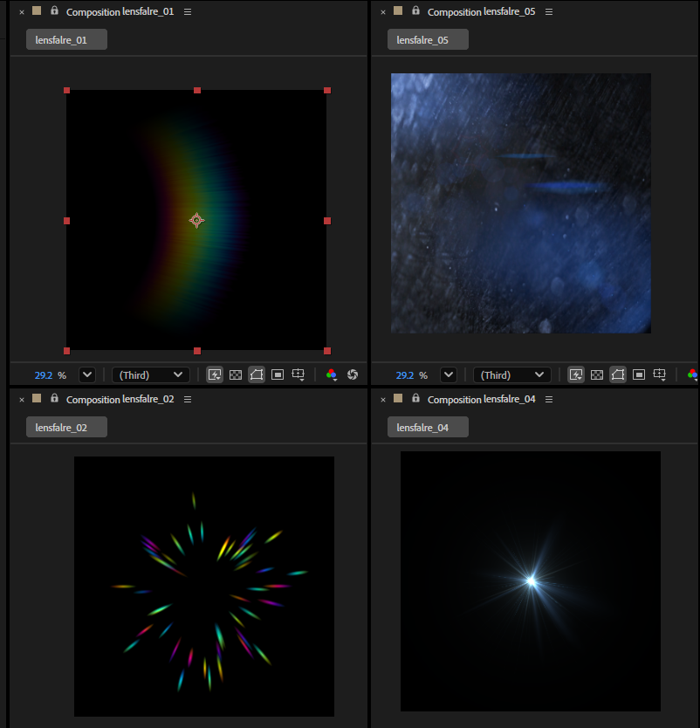Open the (Third) resolution dropdown in lensfalre_01 viewer

tap(151, 374)
